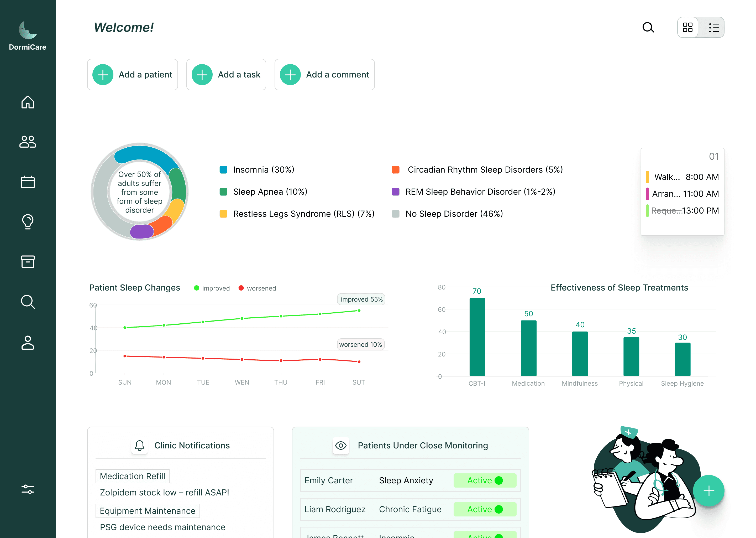
Task: Open the Home icon in sidebar
Action: point(28,102)
